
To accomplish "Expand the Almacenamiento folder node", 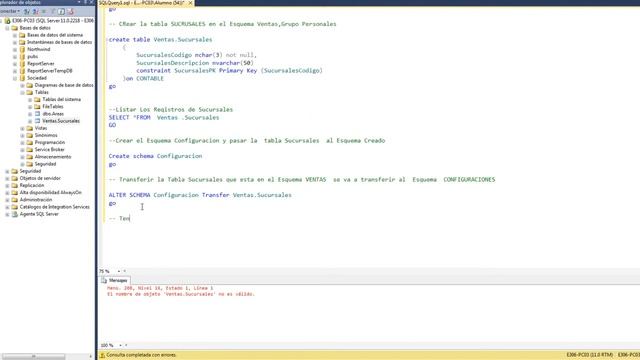I will (22, 157).
